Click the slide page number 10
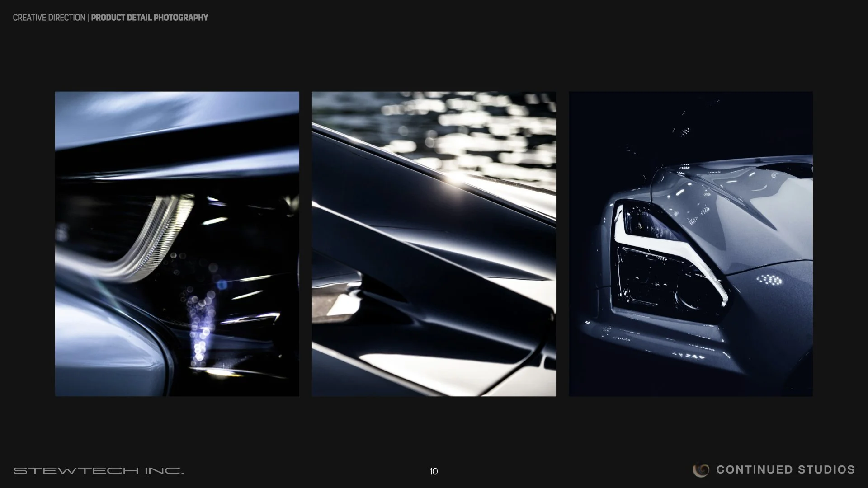Image resolution: width=868 pixels, height=488 pixels. [434, 472]
